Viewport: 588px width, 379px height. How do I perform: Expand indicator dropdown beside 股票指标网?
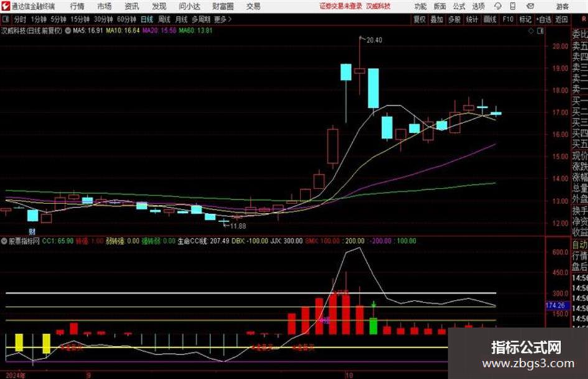(4, 241)
